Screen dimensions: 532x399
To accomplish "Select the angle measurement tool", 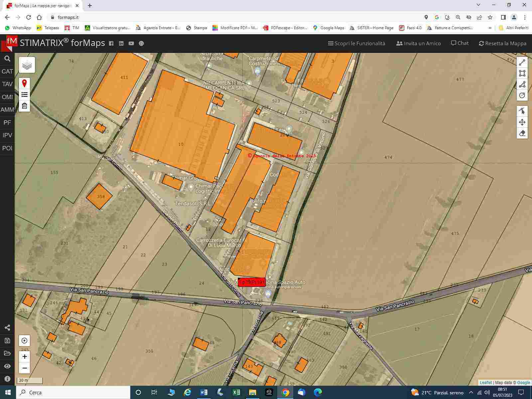I will [522, 84].
